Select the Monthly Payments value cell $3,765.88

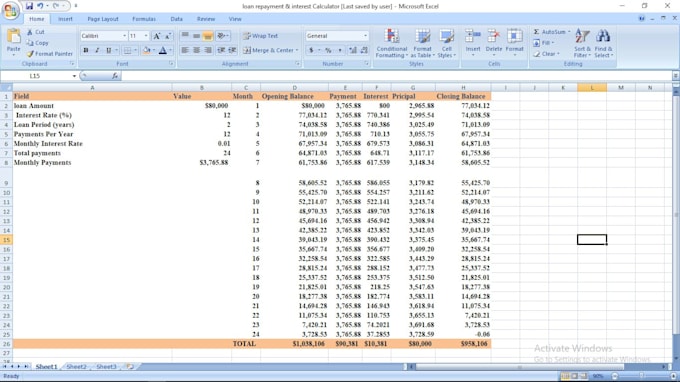click(201, 163)
